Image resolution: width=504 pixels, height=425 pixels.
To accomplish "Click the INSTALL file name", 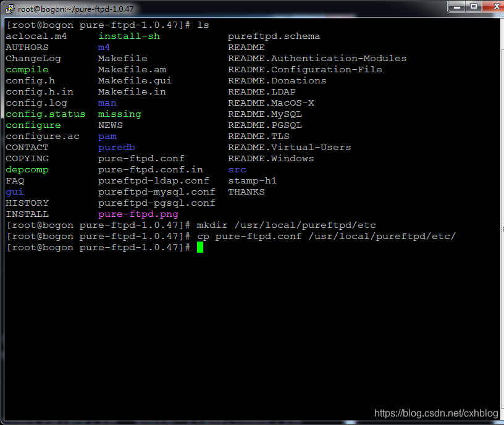I will click(x=27, y=214).
